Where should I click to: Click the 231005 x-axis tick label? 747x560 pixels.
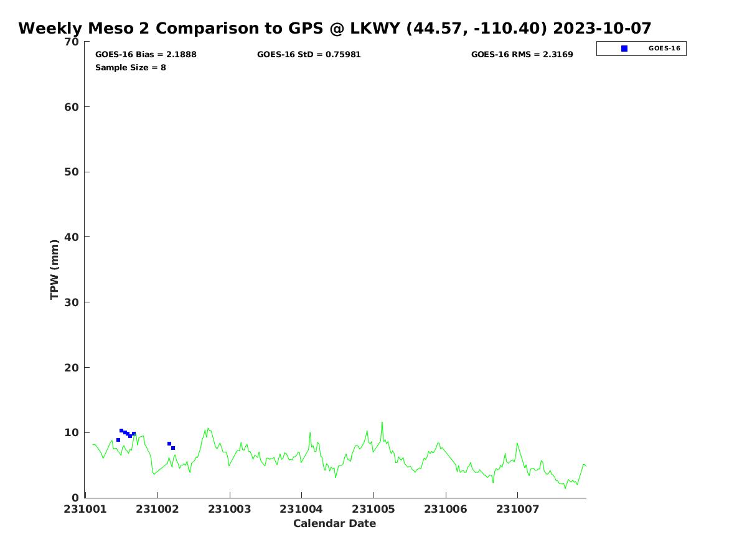(374, 509)
